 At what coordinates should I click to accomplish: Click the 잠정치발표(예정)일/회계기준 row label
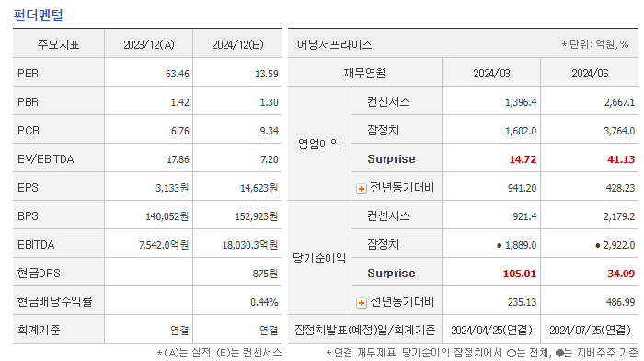364,331
